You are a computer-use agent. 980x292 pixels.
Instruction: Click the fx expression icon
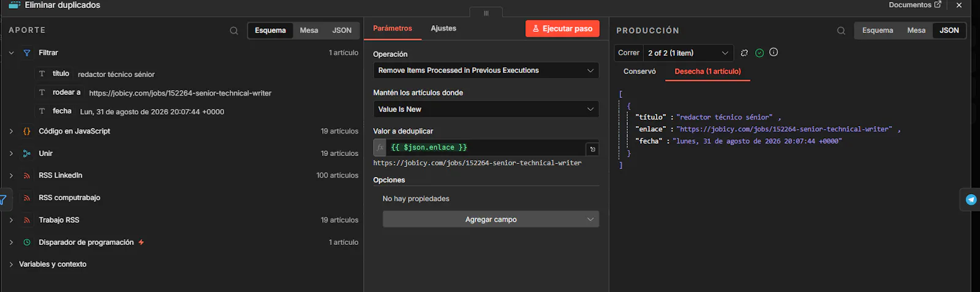point(380,148)
